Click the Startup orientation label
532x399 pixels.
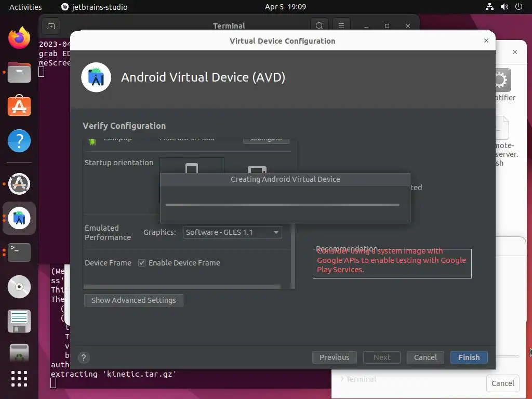pyautogui.click(x=119, y=163)
